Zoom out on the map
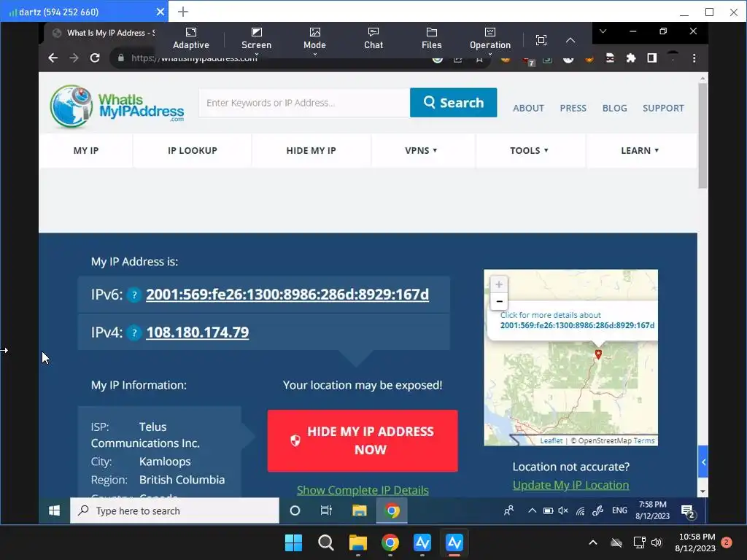The height and width of the screenshot is (560, 747). [499, 301]
